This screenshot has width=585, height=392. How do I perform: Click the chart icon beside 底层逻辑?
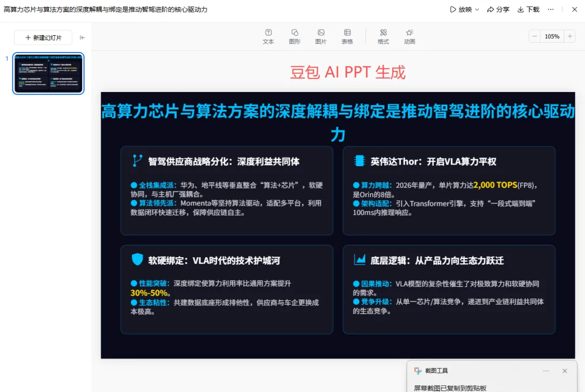(360, 259)
